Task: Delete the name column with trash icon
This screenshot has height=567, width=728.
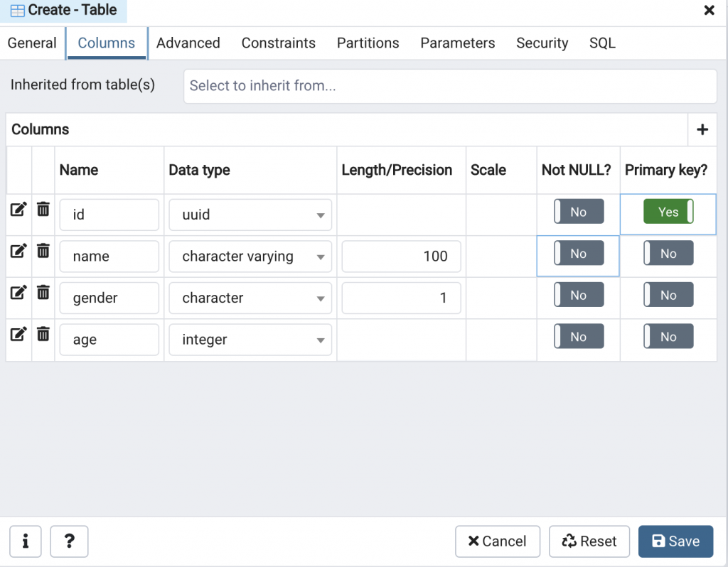Action: click(x=43, y=251)
